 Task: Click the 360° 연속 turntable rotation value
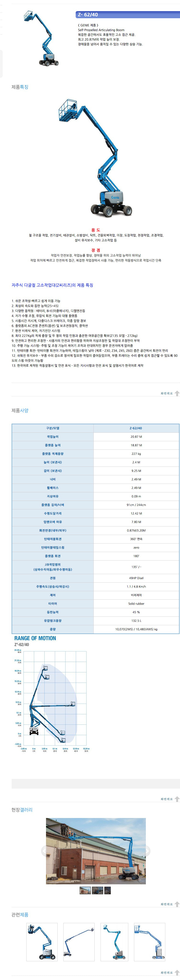tap(136, 539)
